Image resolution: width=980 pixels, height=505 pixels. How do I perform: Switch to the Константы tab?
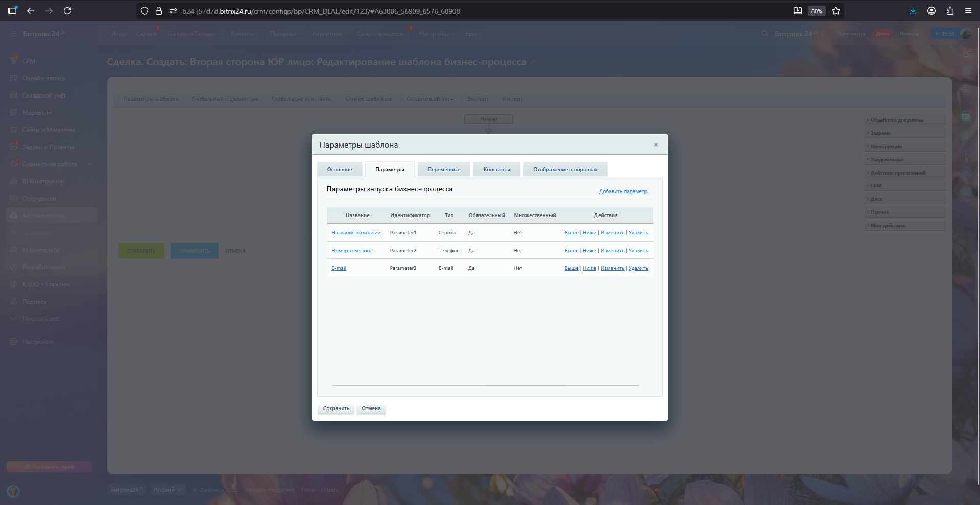(x=496, y=169)
